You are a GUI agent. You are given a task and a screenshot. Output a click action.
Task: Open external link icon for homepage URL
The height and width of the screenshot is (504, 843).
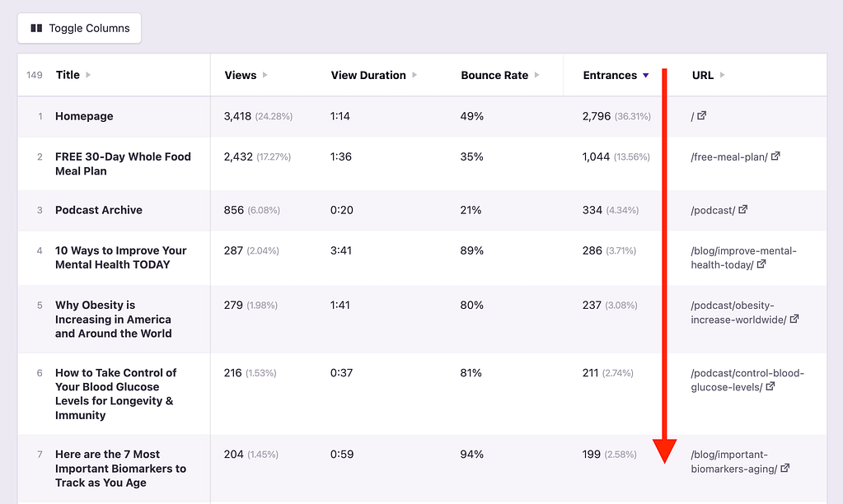tap(702, 116)
